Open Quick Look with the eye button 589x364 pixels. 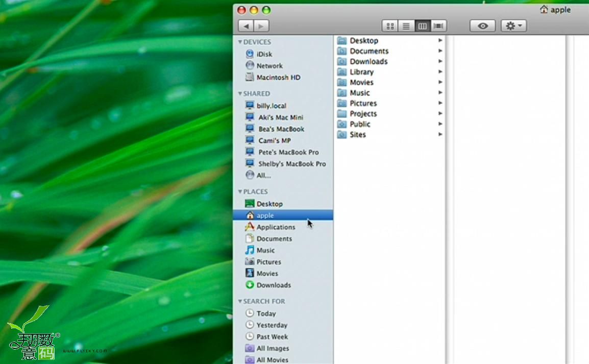483,26
